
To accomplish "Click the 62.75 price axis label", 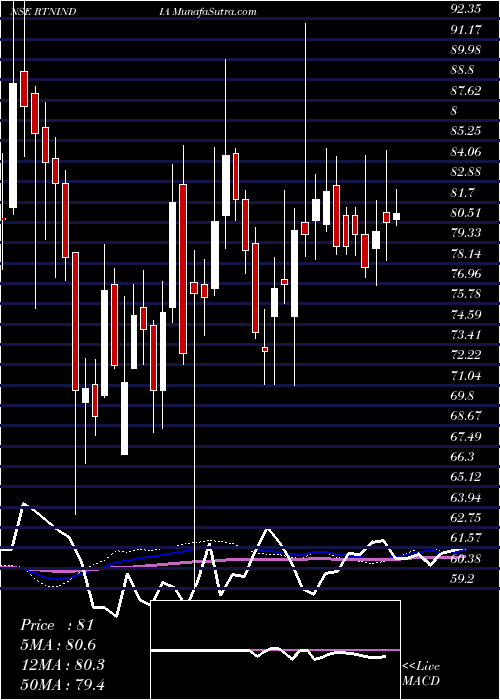I will [468, 517].
